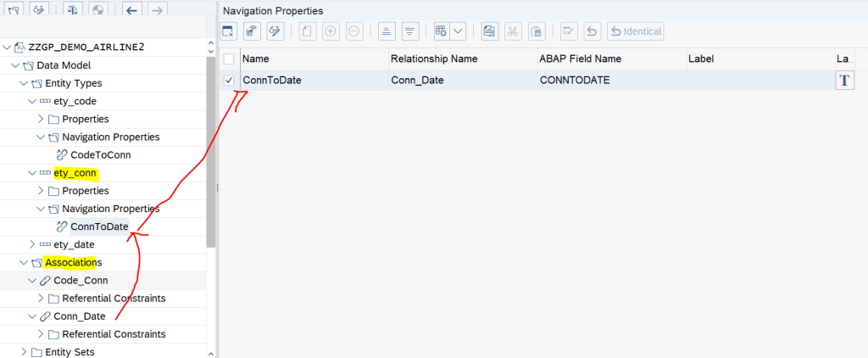Select CodeToConn navigation property in tree
Viewport: 868px width, 358px height.
pyautogui.click(x=100, y=155)
